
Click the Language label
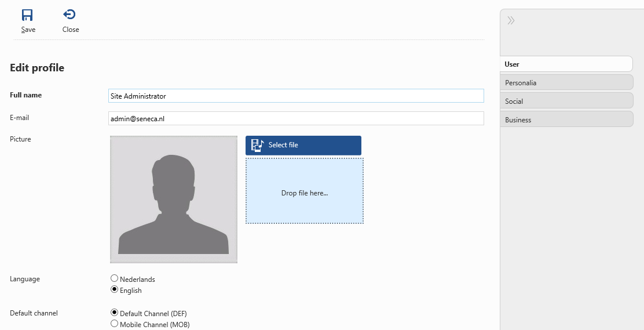25,279
